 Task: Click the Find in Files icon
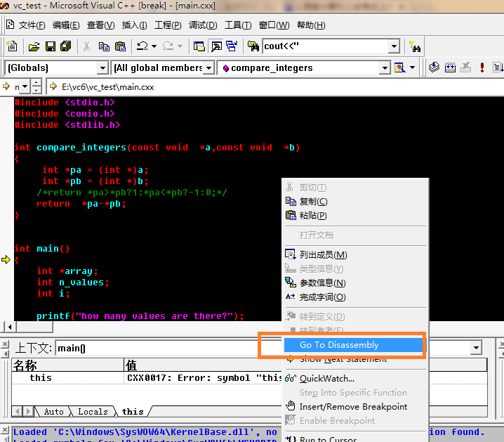pos(253,46)
